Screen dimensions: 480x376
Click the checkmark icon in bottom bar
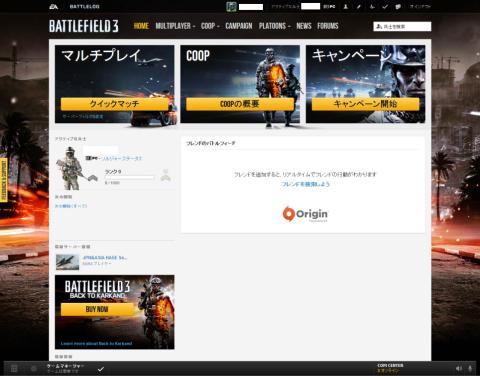coord(101,369)
